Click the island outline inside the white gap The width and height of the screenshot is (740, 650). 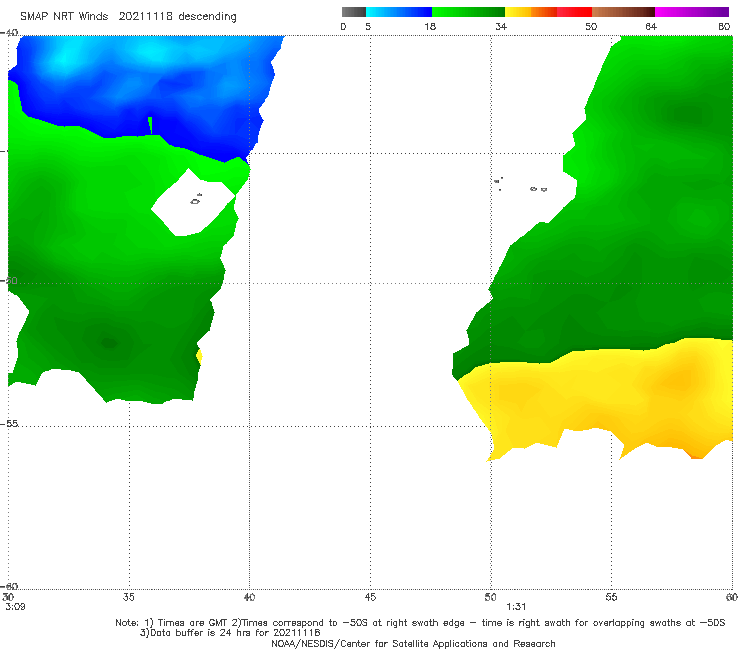point(196,200)
